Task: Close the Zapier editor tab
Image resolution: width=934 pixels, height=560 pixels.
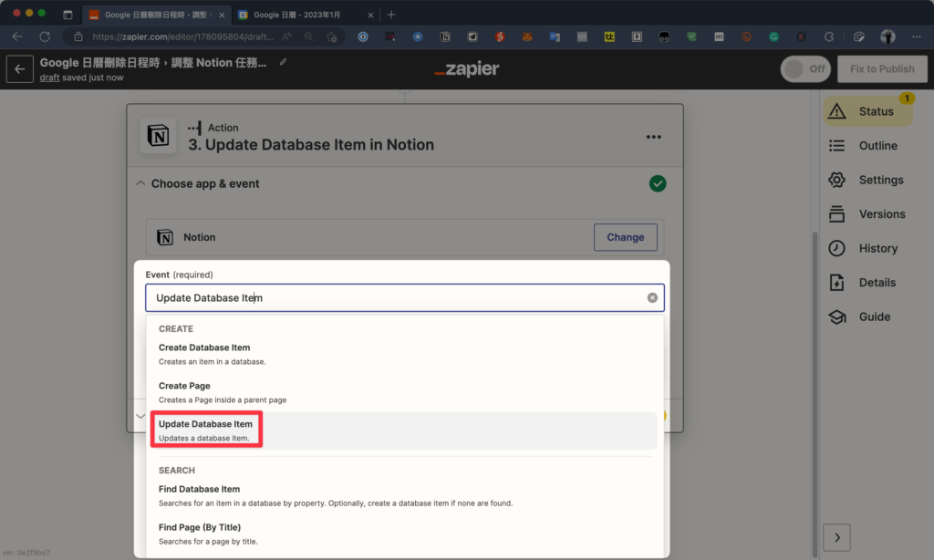Action: [x=222, y=15]
